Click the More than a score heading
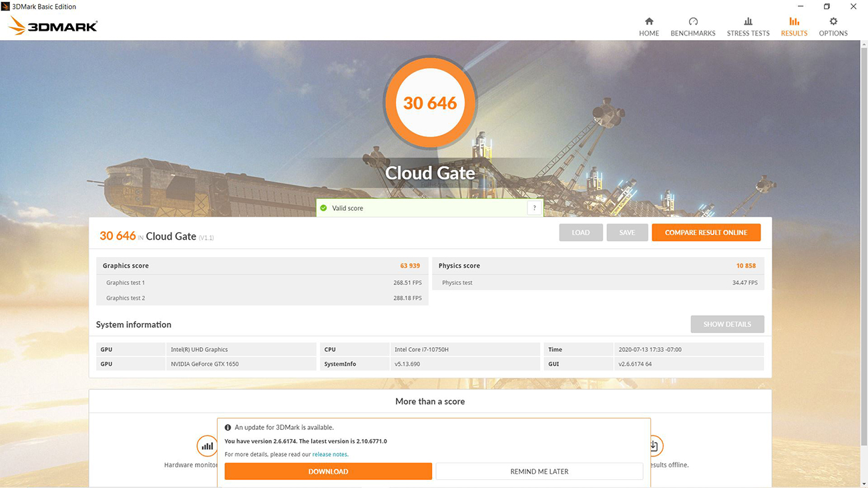The image size is (868, 488). (x=430, y=401)
